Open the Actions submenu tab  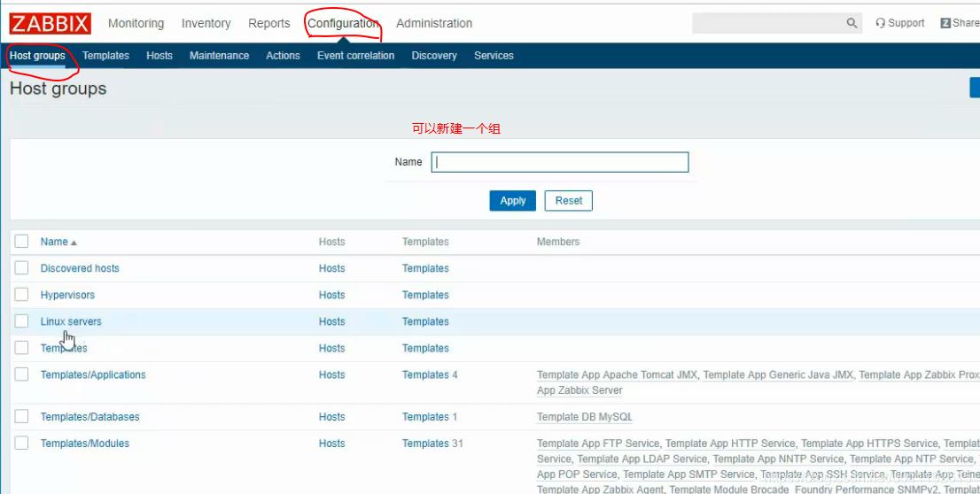click(x=284, y=56)
